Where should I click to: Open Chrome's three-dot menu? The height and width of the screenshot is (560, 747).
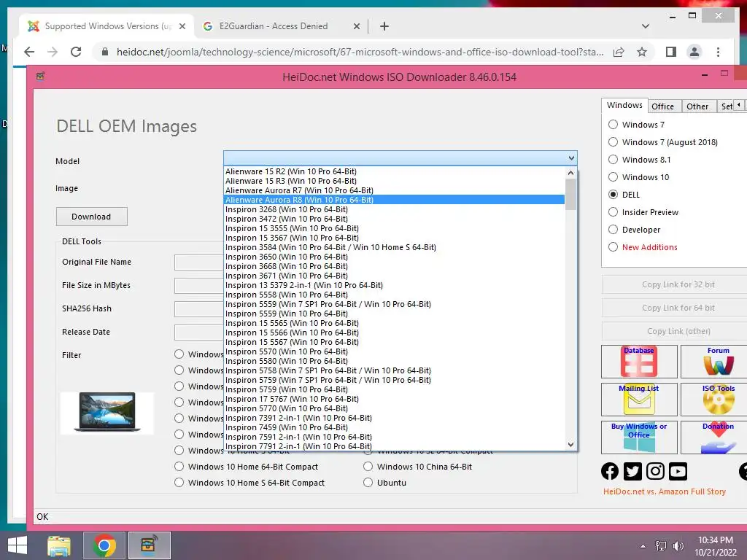pos(718,52)
